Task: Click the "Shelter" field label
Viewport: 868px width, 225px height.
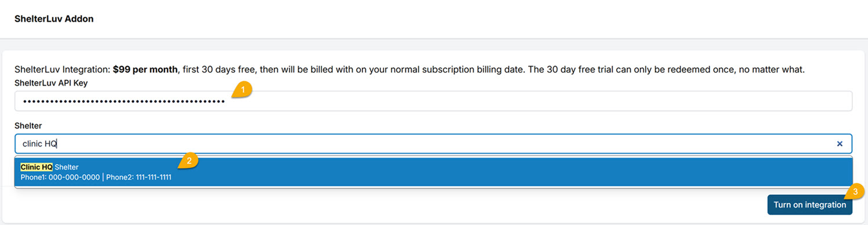Action: point(28,126)
